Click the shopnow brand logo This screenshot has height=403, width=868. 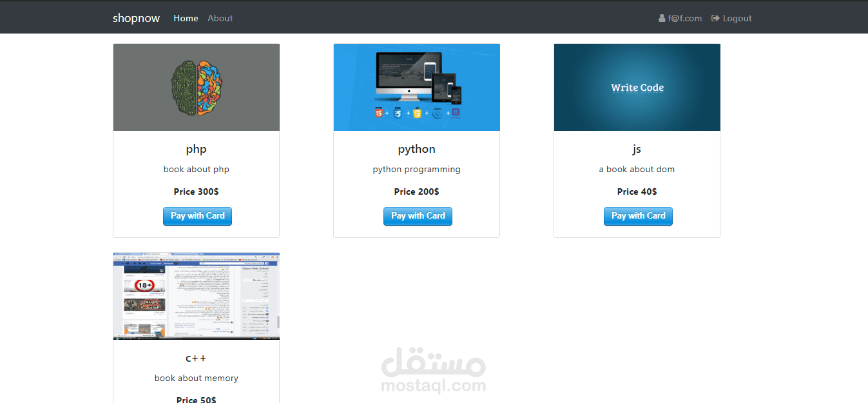point(136,18)
